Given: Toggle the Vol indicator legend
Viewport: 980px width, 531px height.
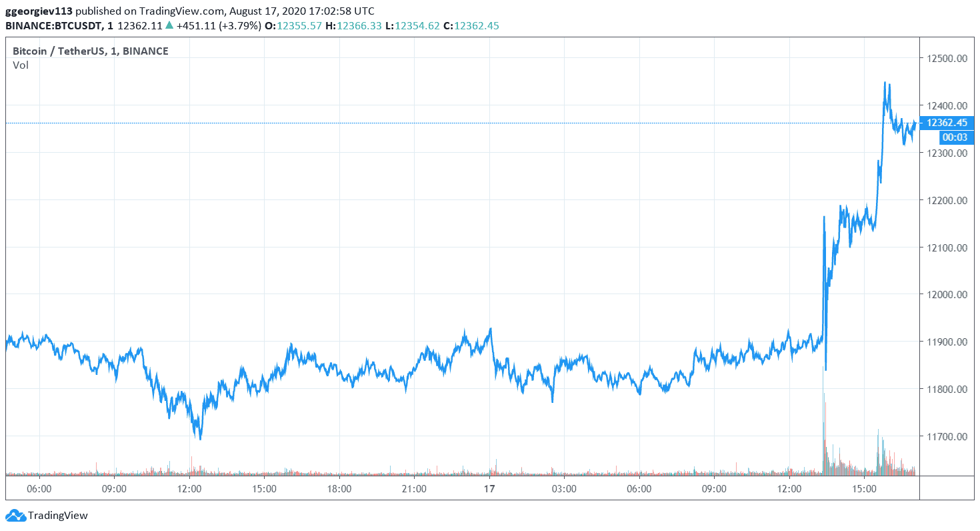Looking at the screenshot, I should 21,65.
